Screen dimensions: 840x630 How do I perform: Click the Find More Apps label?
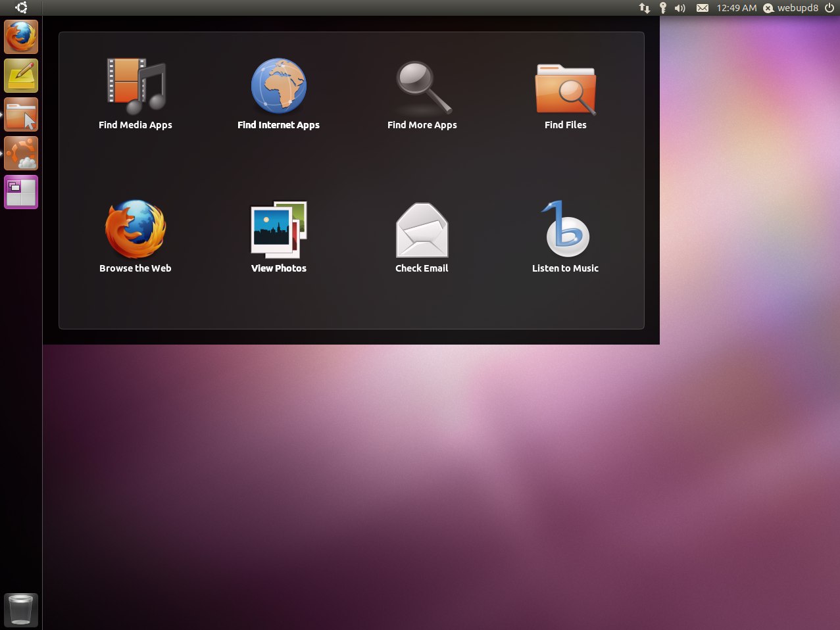422,125
